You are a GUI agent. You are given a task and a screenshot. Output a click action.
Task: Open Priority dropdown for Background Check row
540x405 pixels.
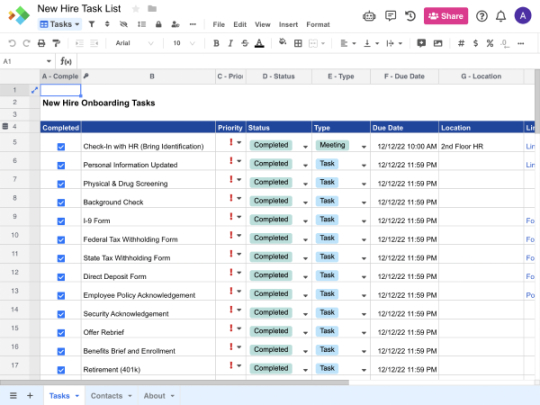[239, 198]
